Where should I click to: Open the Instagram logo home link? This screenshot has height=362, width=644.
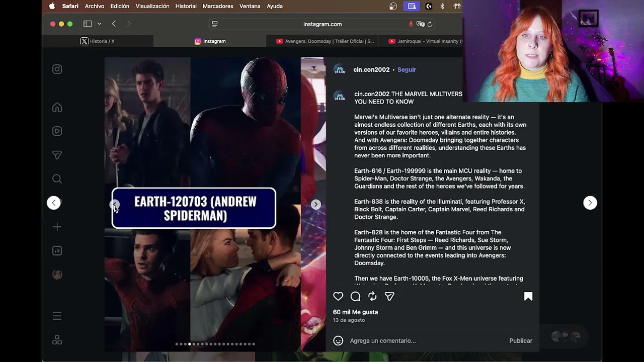[57, 69]
